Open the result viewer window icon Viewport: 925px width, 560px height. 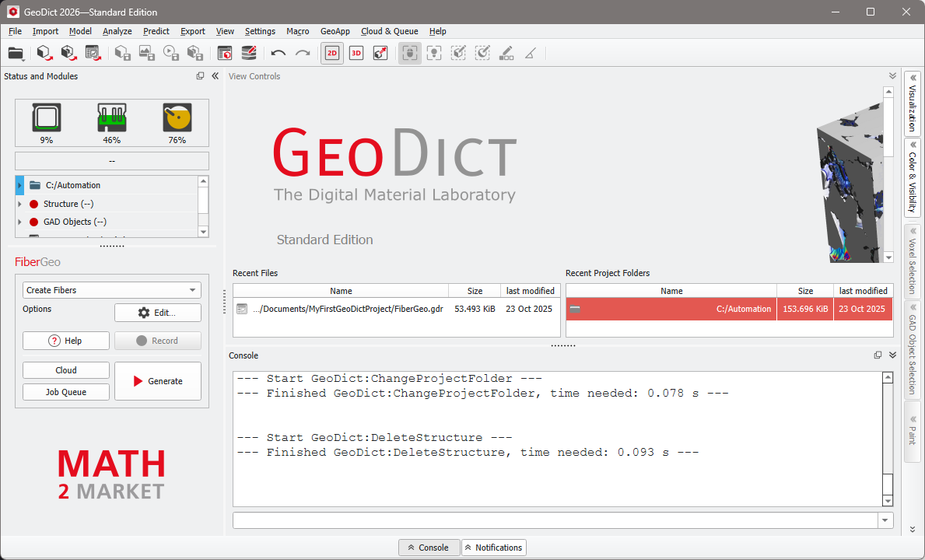[225, 53]
